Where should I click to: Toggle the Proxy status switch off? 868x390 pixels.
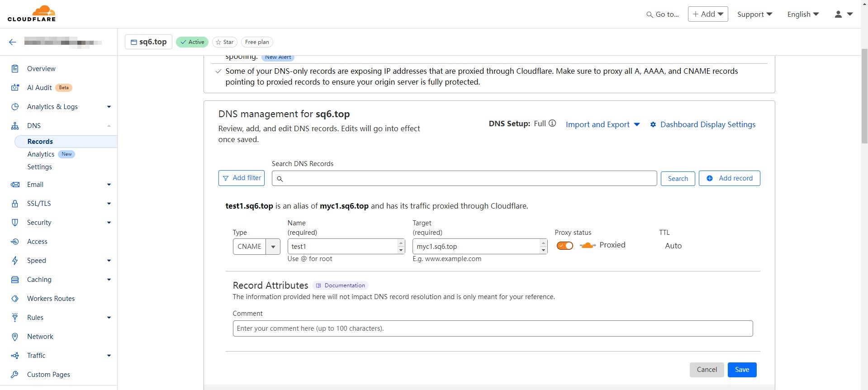pos(565,246)
